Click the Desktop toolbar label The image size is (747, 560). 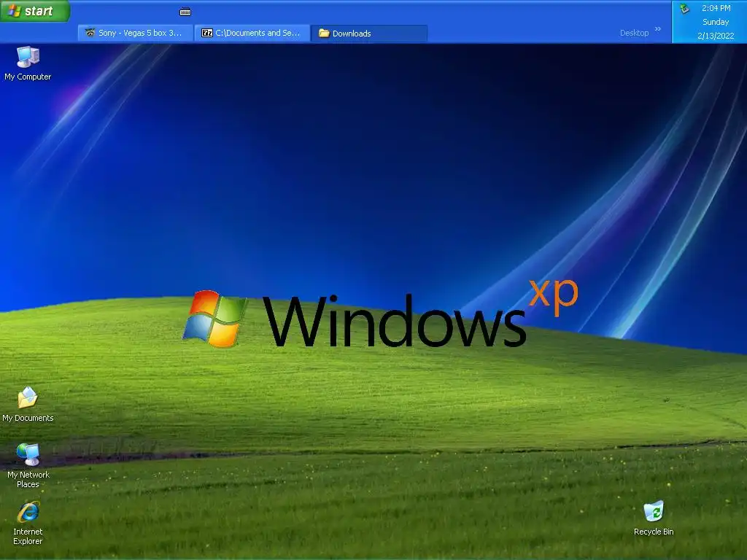634,33
